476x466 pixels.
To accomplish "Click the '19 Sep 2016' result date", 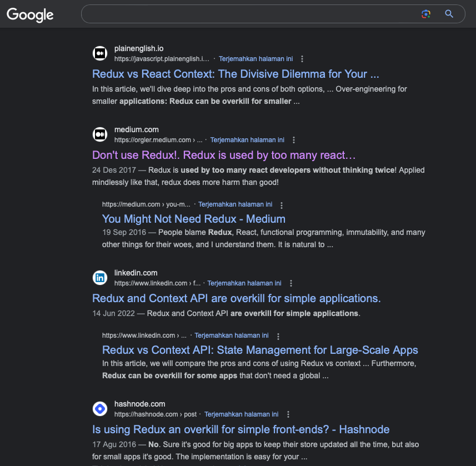I will pos(124,233).
